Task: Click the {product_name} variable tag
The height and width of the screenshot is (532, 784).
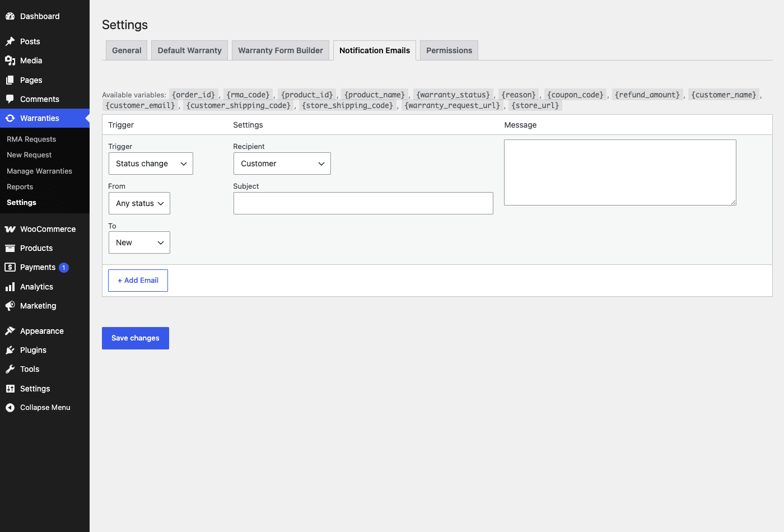Action: click(375, 95)
